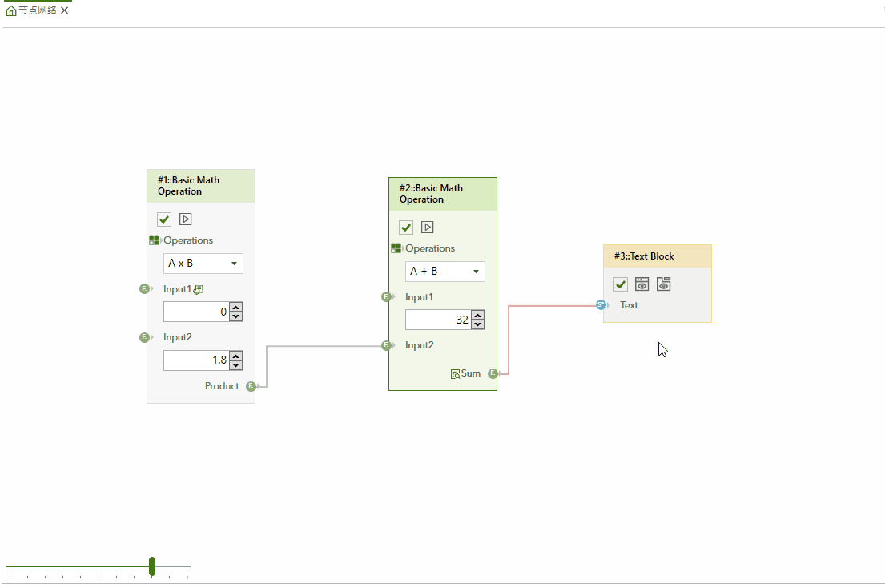Screen dimensions: 885x588
Task: Click the blue Text input port on Text Block
Action: (x=601, y=305)
